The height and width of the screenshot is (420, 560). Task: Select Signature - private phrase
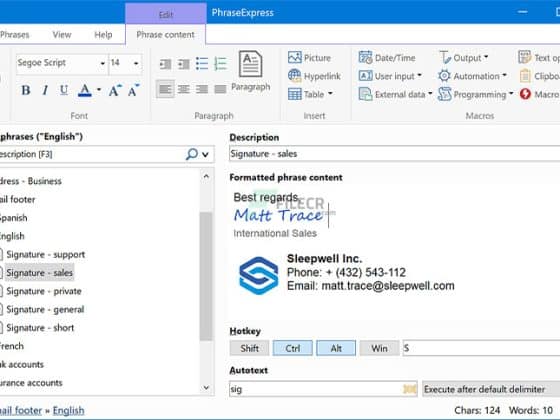point(44,291)
